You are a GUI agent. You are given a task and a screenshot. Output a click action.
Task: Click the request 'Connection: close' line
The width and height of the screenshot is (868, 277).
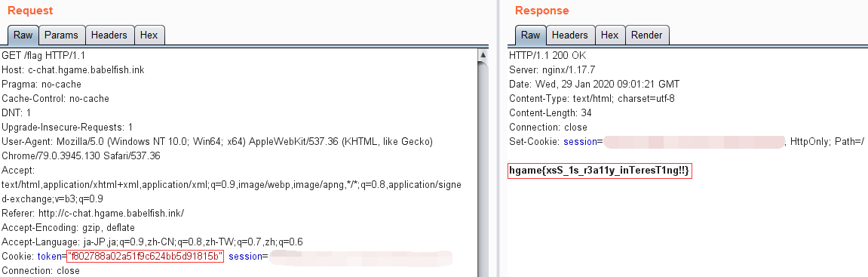coord(41,271)
